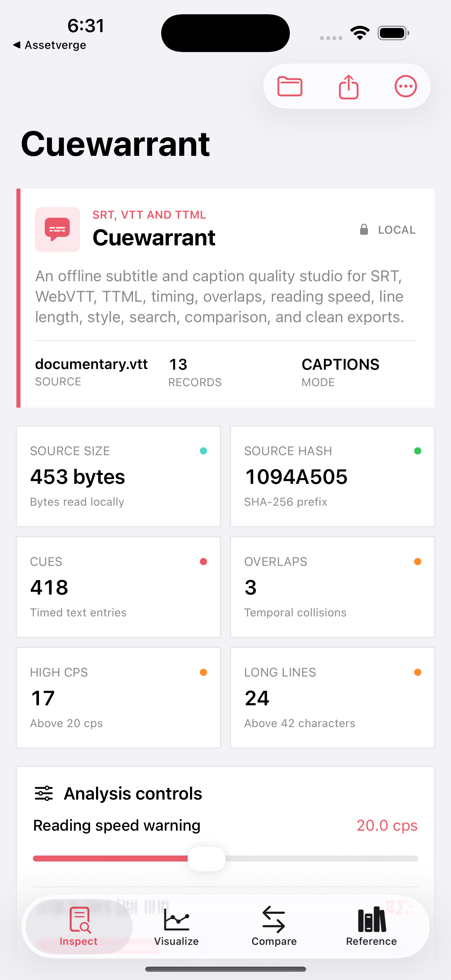
Task: Tap the red status dot on CUES
Action: pos(203,561)
